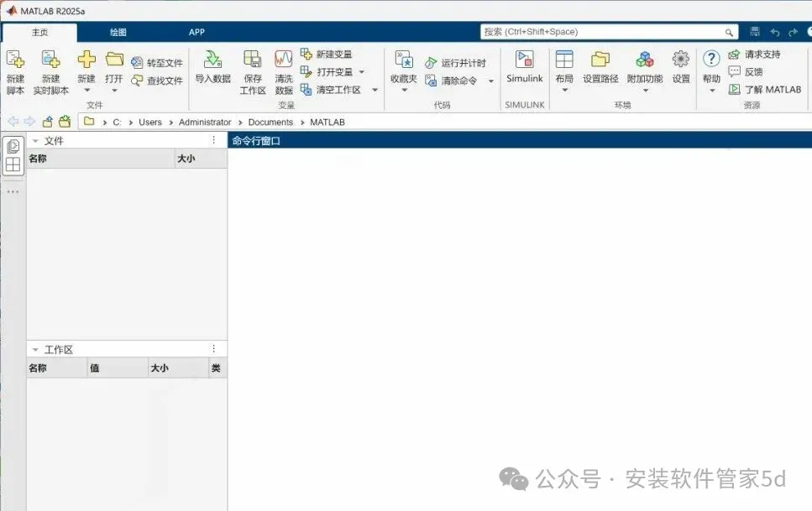The height and width of the screenshot is (511, 812).
Task: Expand the 清空工作区 dropdown arrow
Action: [375, 90]
